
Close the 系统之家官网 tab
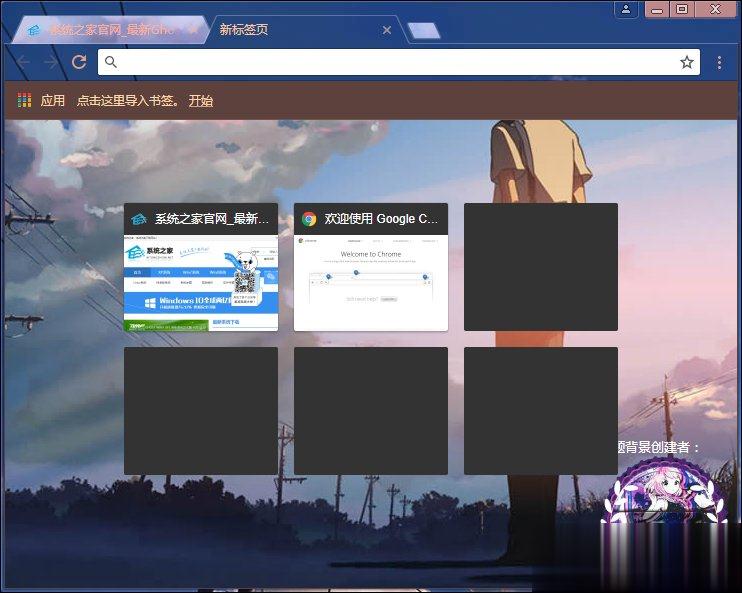coord(193,30)
